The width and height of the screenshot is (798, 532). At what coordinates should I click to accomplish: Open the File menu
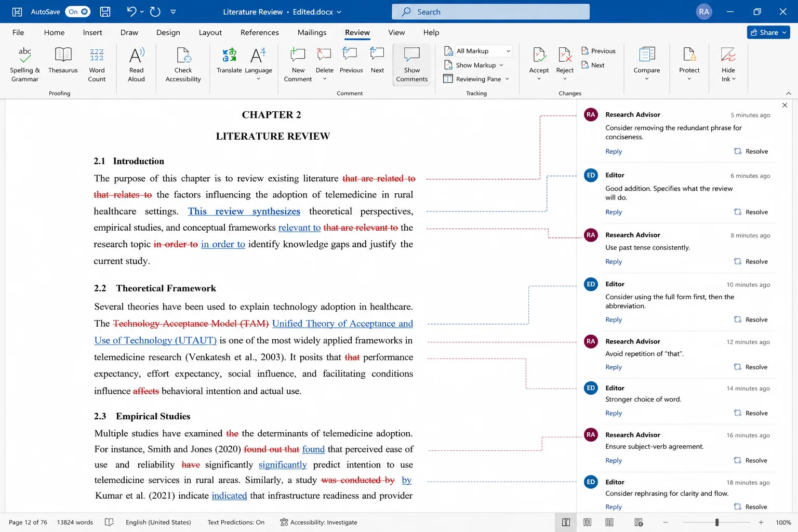tap(18, 33)
